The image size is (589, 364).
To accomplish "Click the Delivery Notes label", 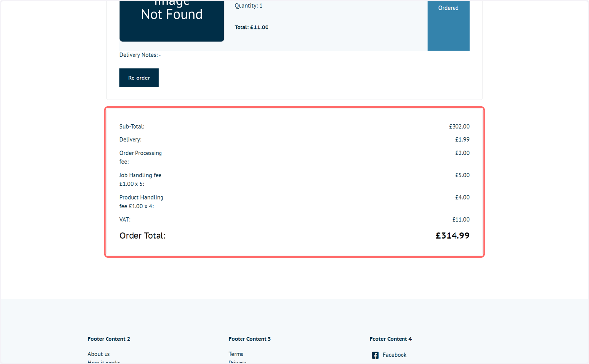I will pos(140,55).
